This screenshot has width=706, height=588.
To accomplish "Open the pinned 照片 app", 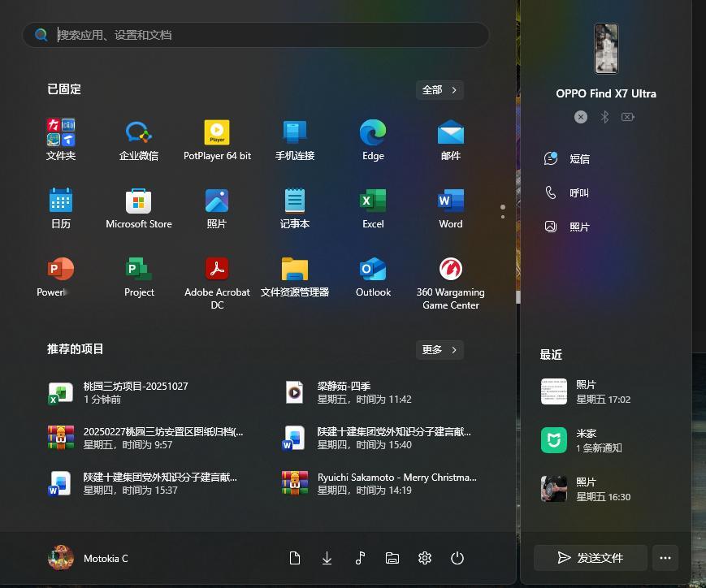I will coord(217,208).
